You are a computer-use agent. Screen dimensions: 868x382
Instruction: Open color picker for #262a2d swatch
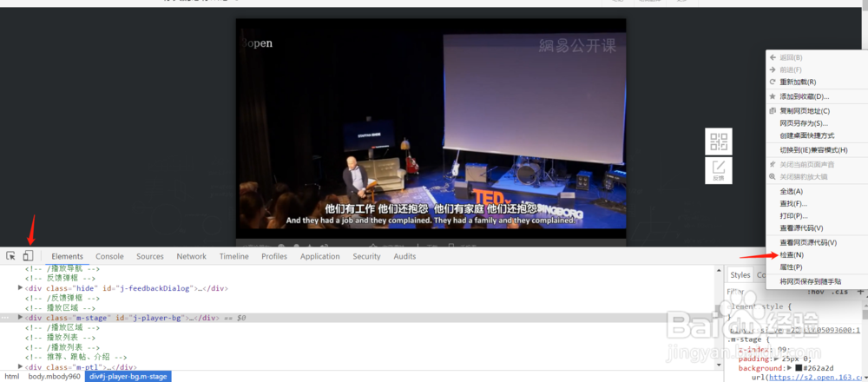click(x=799, y=368)
